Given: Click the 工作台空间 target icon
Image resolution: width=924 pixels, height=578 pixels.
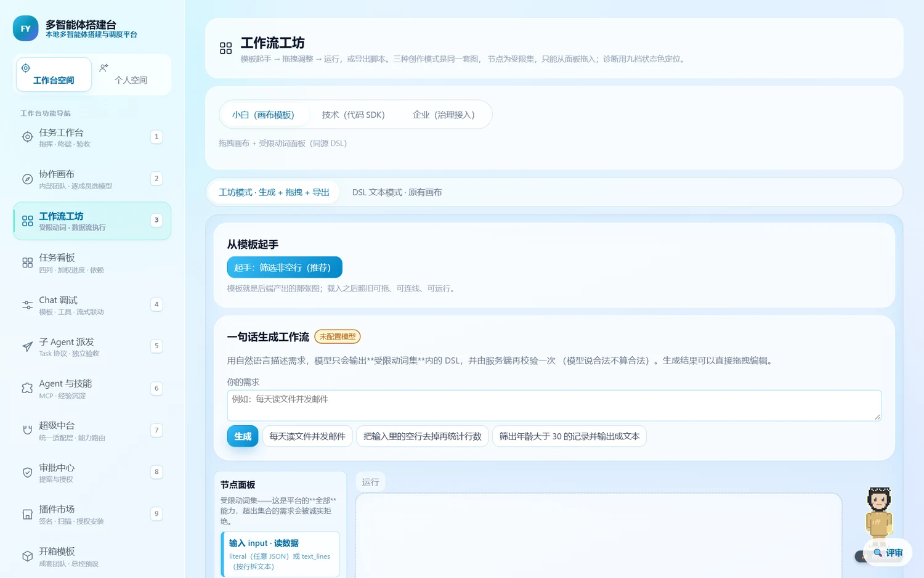Looking at the screenshot, I should coord(26,68).
